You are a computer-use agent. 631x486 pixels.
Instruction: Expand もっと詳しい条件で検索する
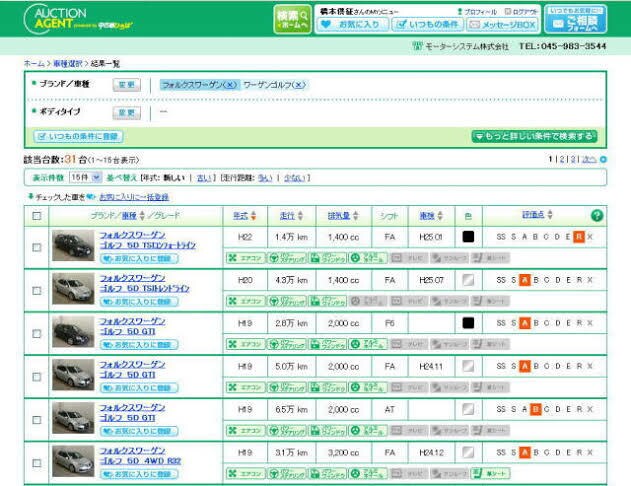(x=534, y=136)
